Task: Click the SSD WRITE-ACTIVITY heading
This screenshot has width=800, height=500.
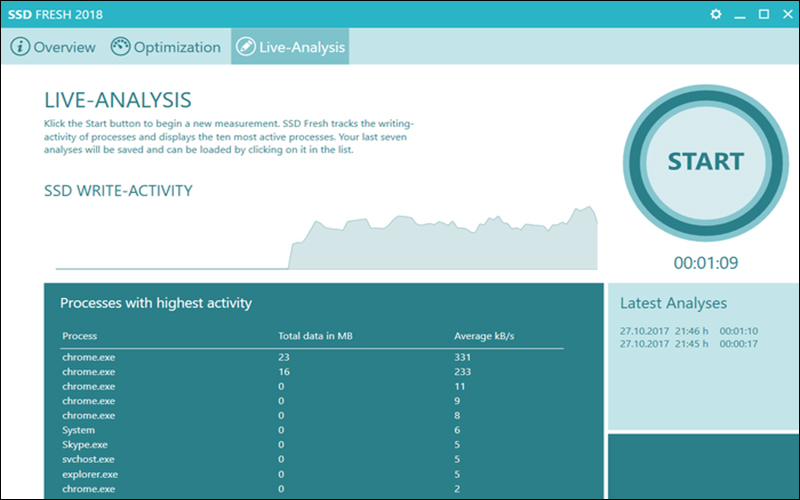Action: coord(118,191)
